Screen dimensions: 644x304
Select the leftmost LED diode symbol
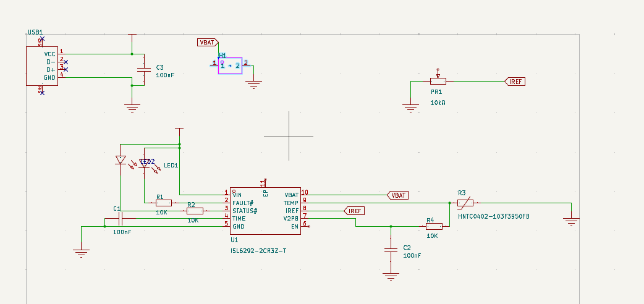[x=121, y=160]
